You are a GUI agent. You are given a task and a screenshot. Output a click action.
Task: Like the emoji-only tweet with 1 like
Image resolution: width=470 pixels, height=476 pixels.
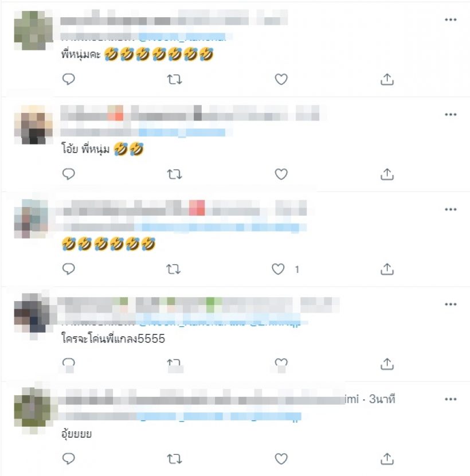(278, 269)
